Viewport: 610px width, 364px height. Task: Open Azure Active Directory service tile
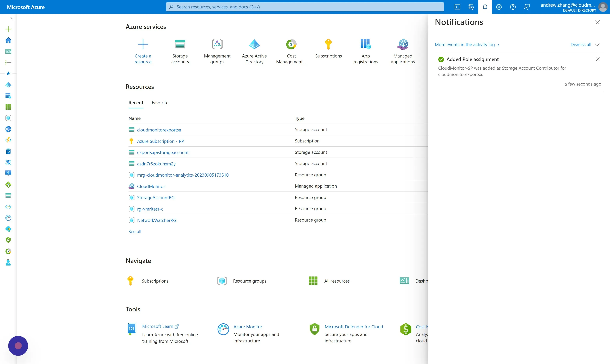pyautogui.click(x=254, y=51)
